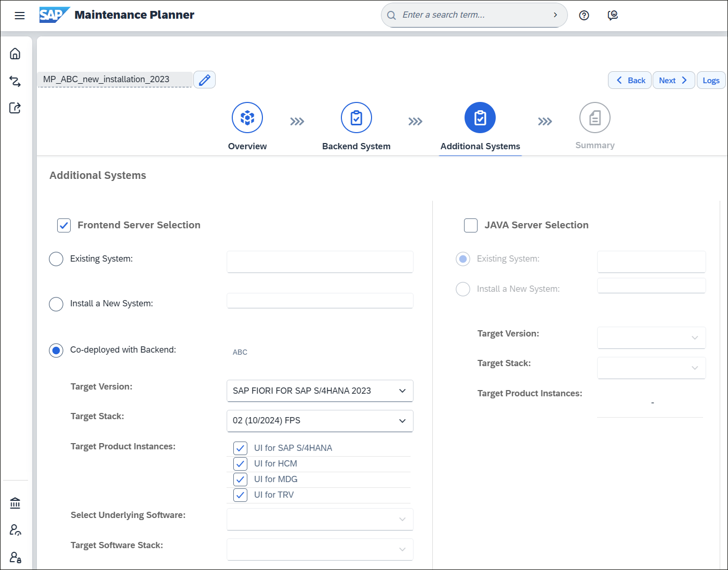
Task: Click the Next button
Action: 673,80
